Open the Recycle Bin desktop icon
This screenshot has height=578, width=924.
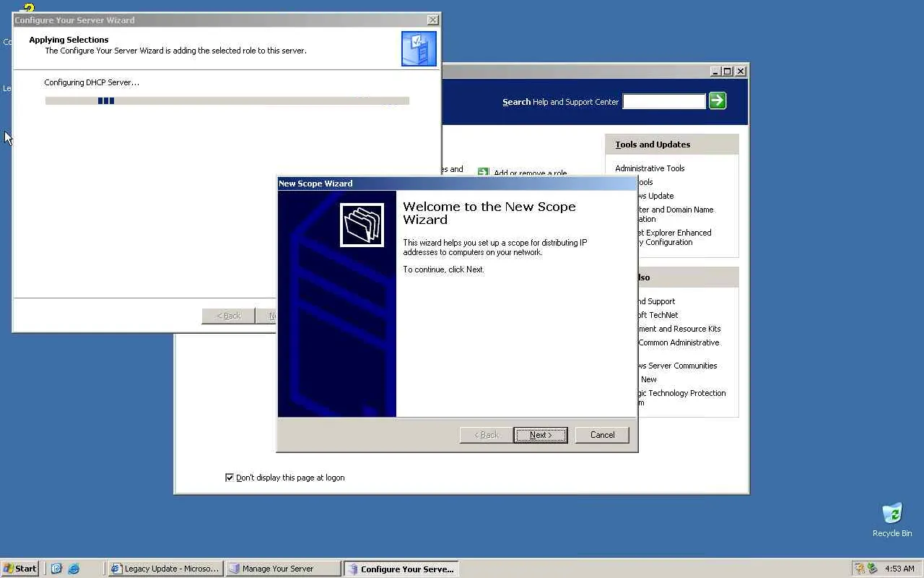pos(892,519)
